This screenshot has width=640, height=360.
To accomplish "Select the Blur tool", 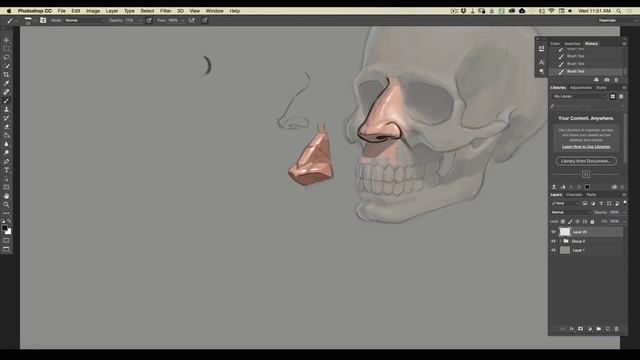I will tap(6, 144).
